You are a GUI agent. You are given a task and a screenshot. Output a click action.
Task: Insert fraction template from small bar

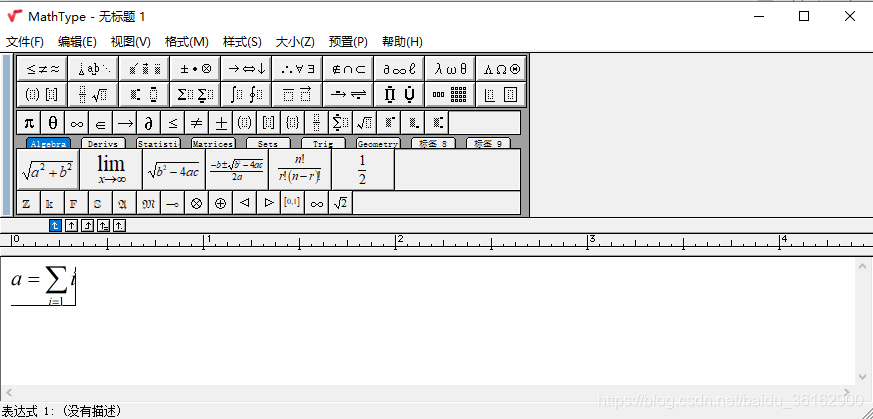316,122
